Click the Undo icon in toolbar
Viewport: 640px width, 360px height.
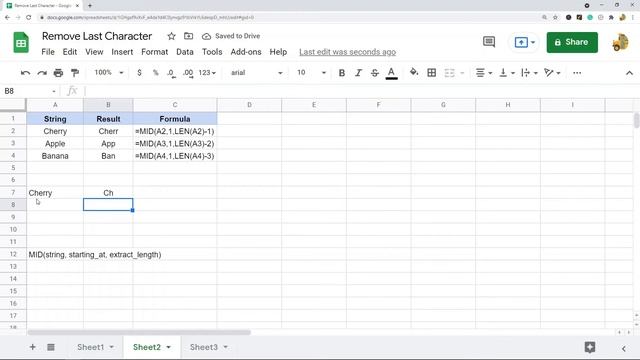tap(25, 73)
